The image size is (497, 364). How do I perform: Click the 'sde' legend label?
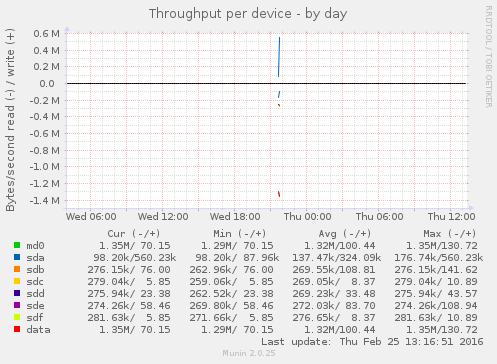pos(35,306)
